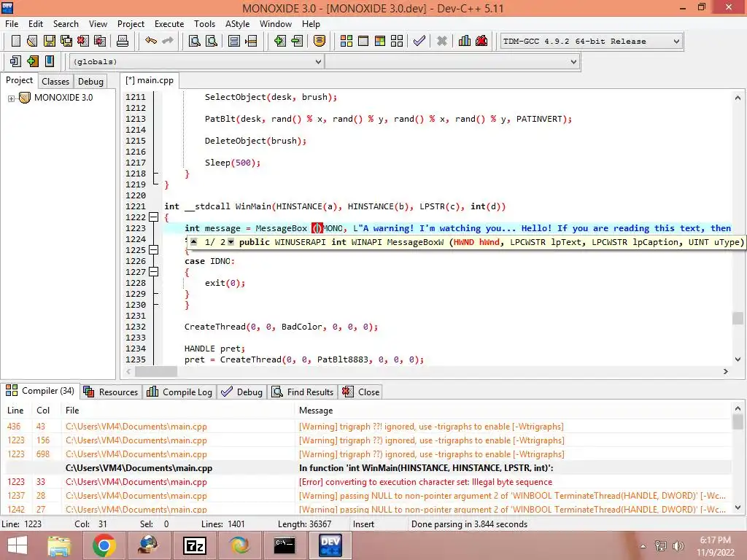Add a file to project with plus icon

280,41
